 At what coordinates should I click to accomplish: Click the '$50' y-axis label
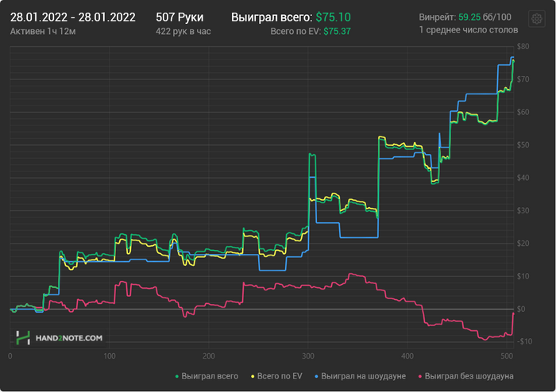click(x=523, y=145)
